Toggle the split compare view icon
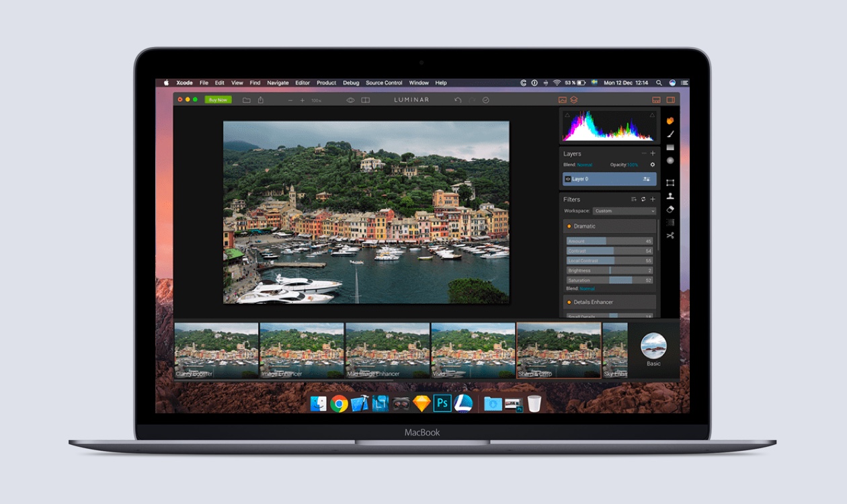 click(366, 100)
